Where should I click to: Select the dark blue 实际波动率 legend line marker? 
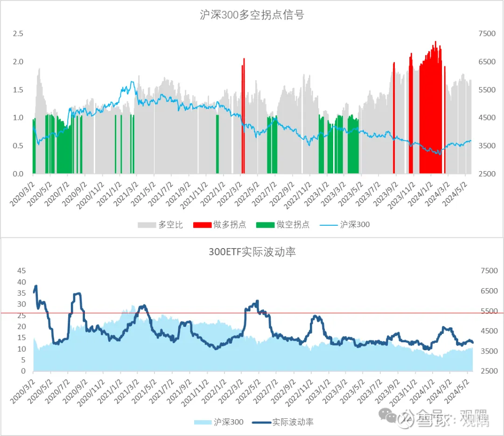261,422
